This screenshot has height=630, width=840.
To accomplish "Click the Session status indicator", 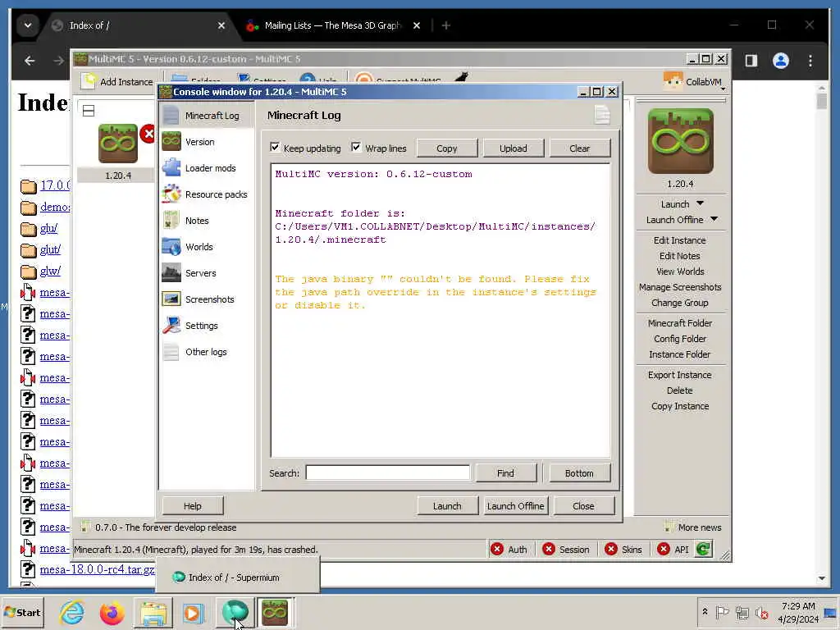I will [x=566, y=549].
